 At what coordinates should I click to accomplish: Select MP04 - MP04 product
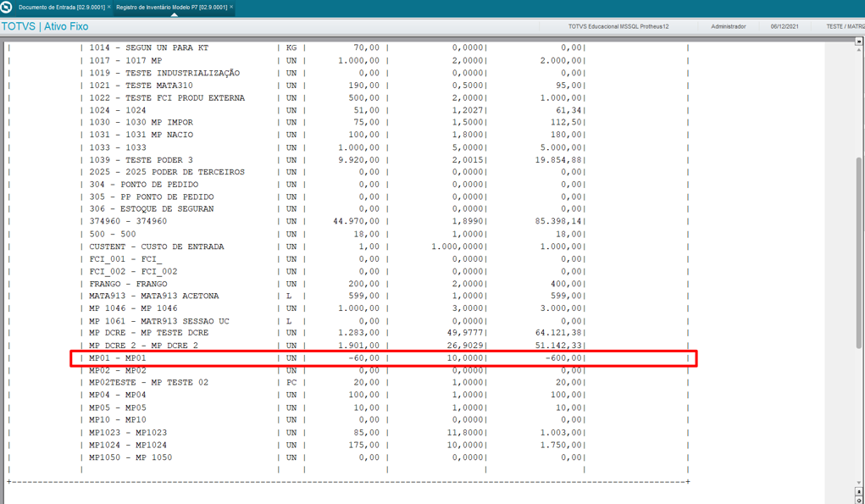118,396
